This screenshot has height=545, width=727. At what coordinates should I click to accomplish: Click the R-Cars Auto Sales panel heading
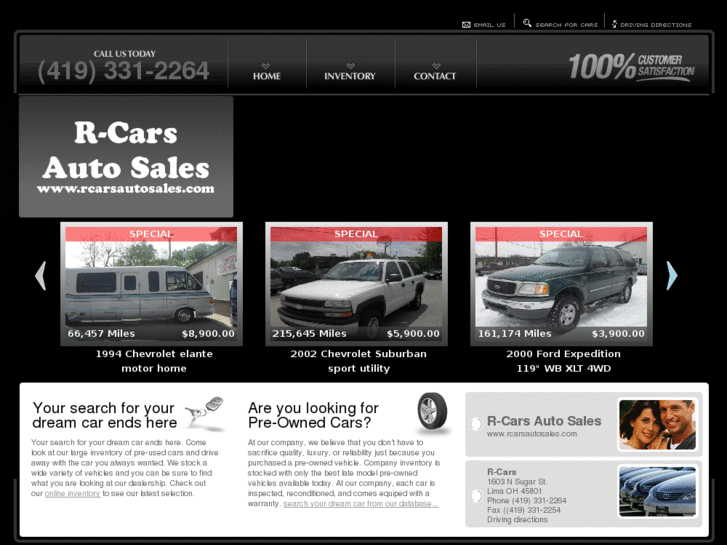click(544, 421)
